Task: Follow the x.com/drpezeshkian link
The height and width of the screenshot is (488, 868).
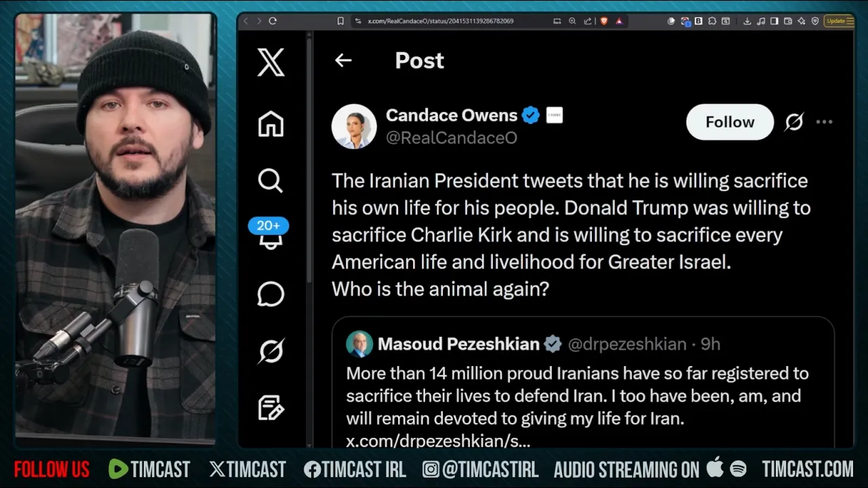Action: pos(438,441)
